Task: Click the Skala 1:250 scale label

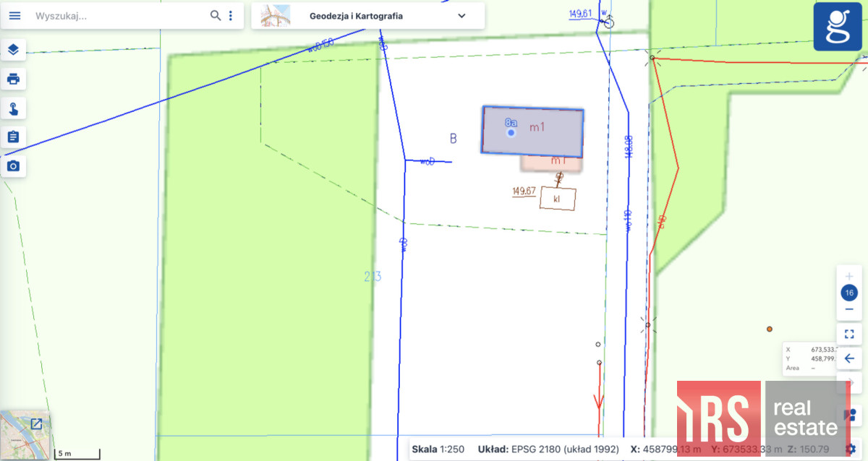Action: click(438, 449)
